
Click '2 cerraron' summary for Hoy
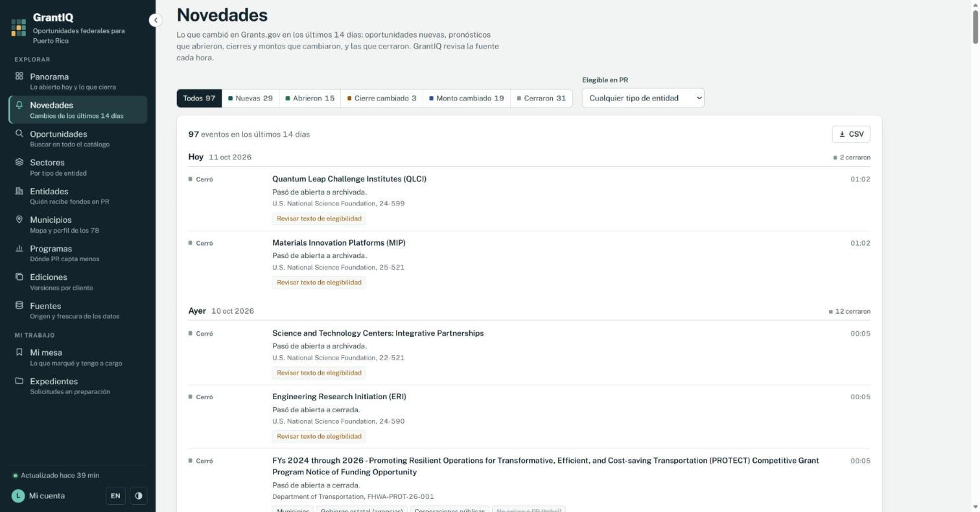(852, 157)
